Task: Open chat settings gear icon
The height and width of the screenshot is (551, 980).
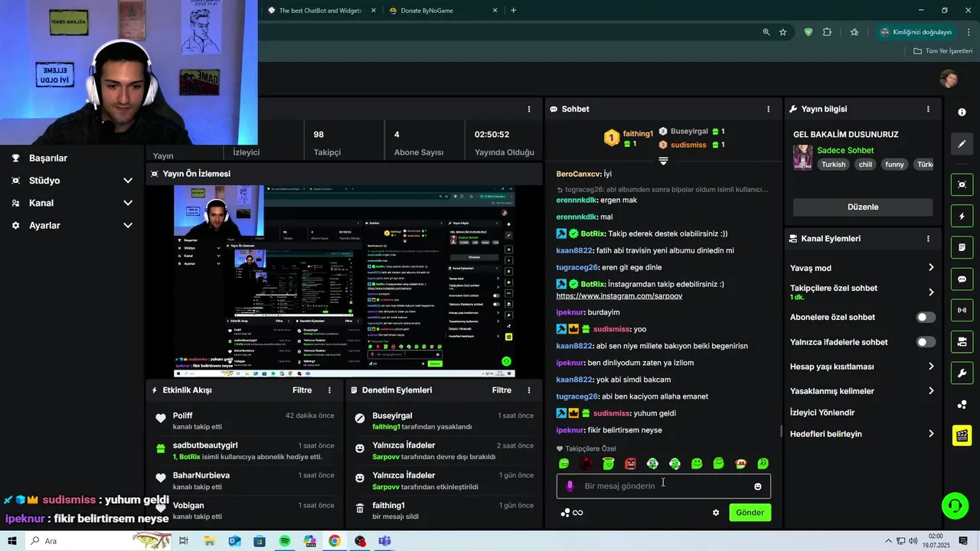Action: pos(716,513)
